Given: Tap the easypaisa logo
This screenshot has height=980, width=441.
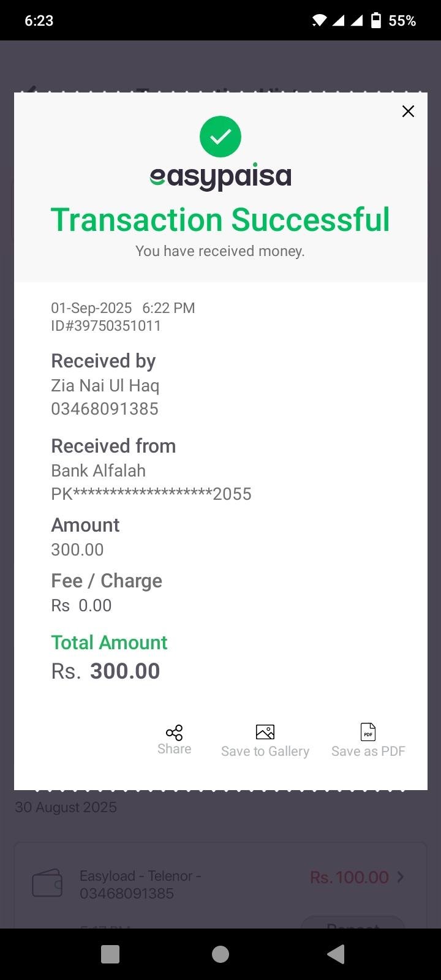Looking at the screenshot, I should (221, 177).
